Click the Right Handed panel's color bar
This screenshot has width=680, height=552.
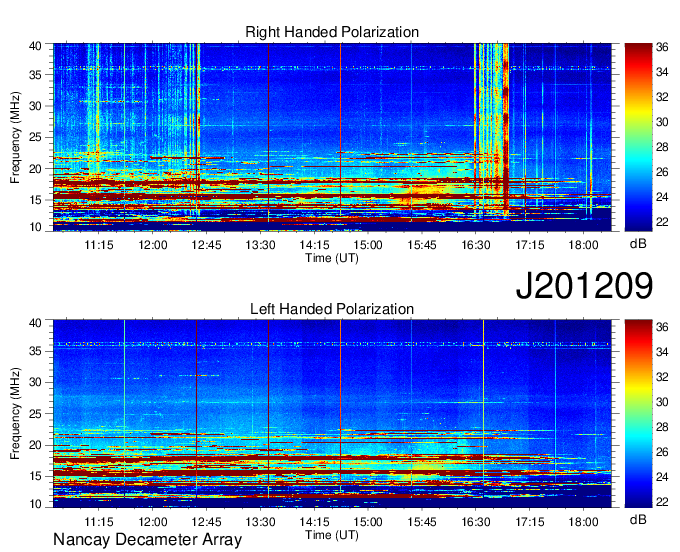(638, 137)
